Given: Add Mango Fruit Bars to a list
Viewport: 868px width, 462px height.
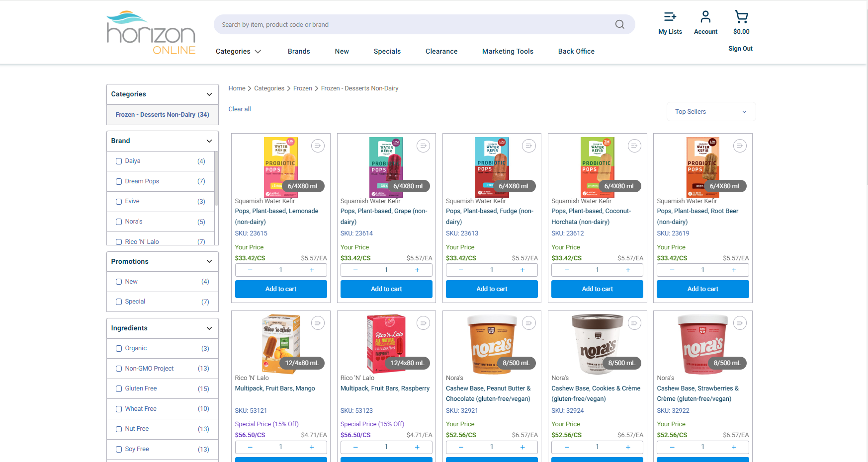Looking at the screenshot, I should (x=318, y=323).
